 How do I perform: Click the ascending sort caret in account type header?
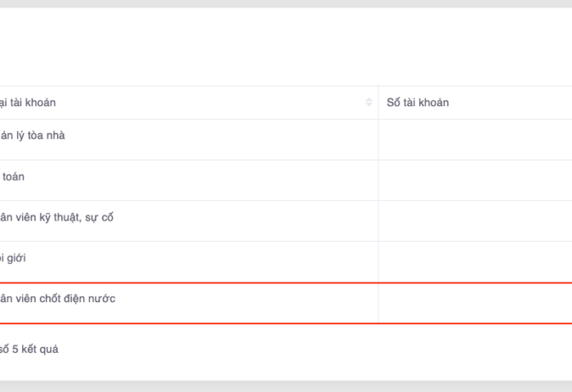point(369,100)
